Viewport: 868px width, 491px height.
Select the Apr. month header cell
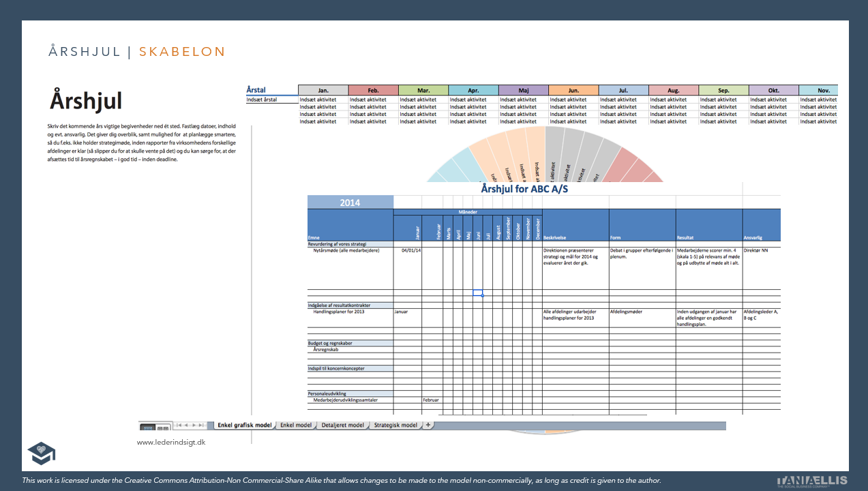473,90
